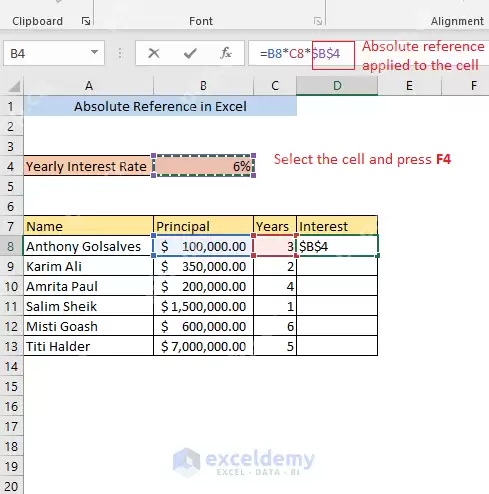Select the 'Anthony Golsalves' cell
This screenshot has height=494, width=489.
[x=88, y=246]
